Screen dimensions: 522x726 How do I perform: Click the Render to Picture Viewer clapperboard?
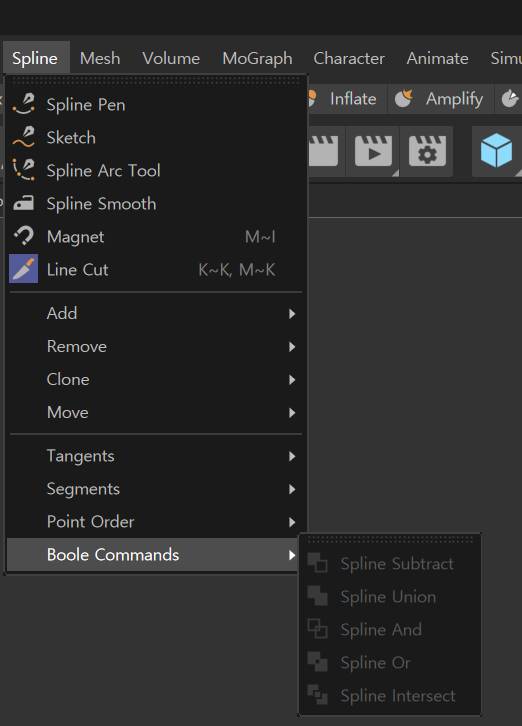coord(373,151)
